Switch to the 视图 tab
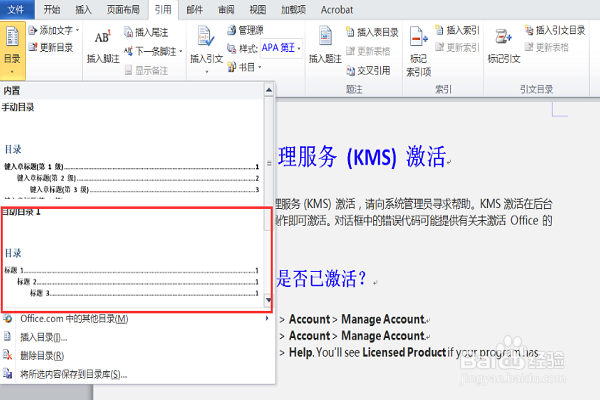Screen dimensions: 600x400 click(258, 10)
